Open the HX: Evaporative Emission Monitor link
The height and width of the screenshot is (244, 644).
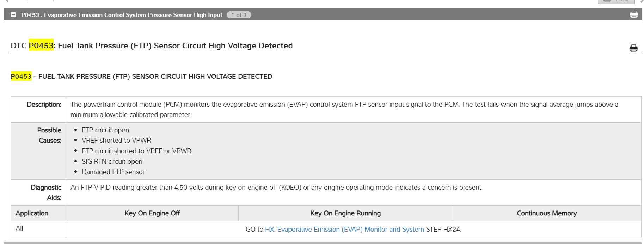coord(344,230)
